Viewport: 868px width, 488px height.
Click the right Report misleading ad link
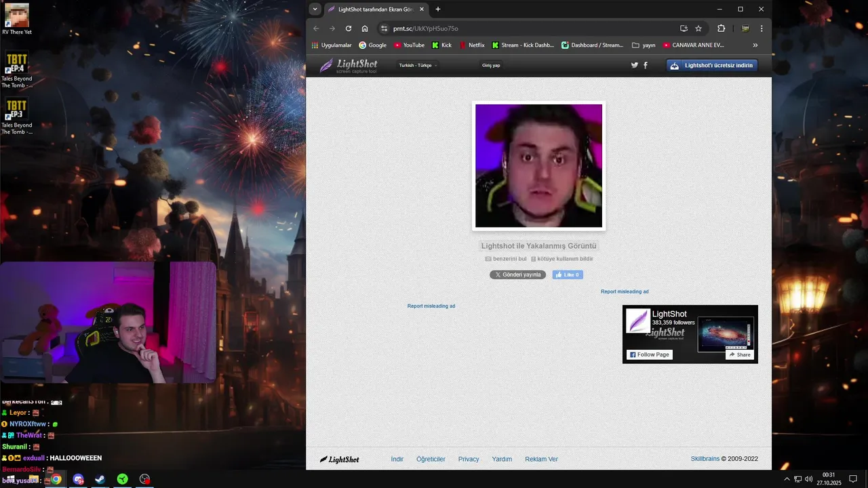pyautogui.click(x=625, y=292)
